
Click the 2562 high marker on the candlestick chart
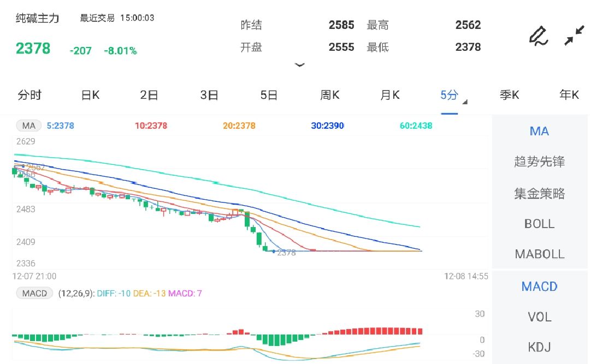[36, 167]
